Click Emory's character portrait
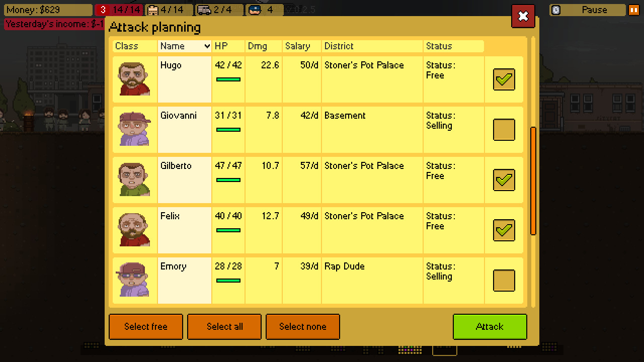The width and height of the screenshot is (644, 362). coord(134,280)
